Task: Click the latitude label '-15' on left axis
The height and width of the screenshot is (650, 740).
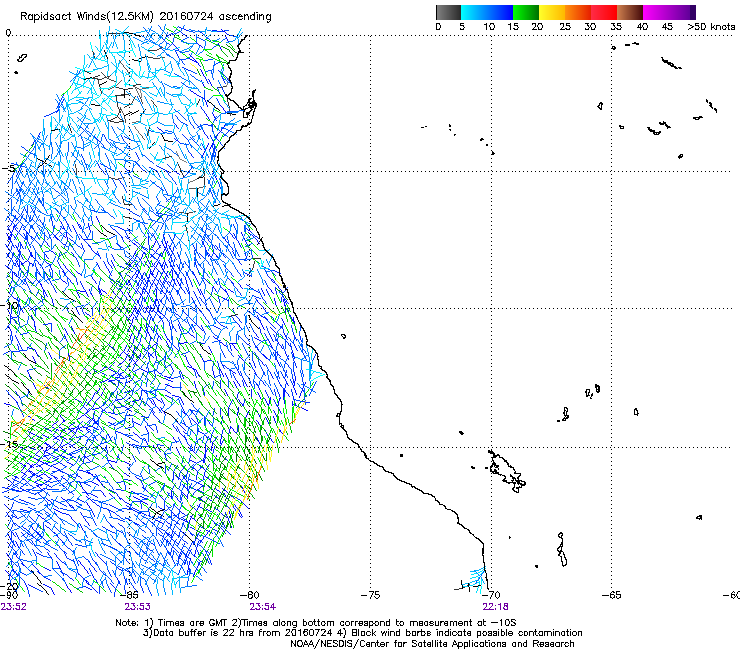Action: click(x=9, y=444)
